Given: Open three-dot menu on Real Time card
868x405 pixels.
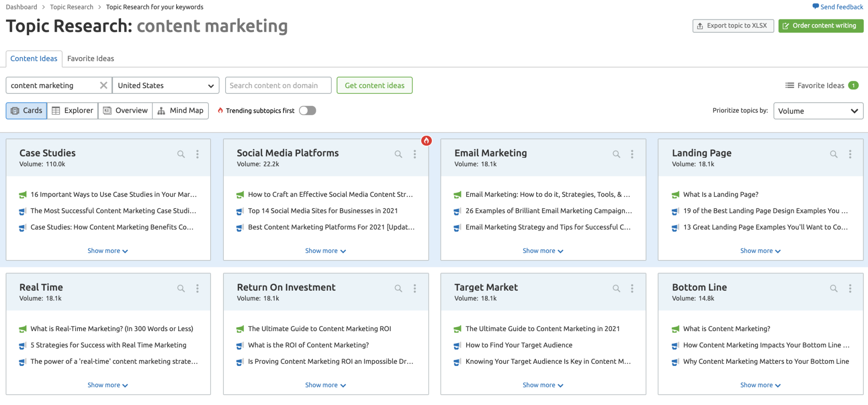Looking at the screenshot, I should (x=197, y=288).
